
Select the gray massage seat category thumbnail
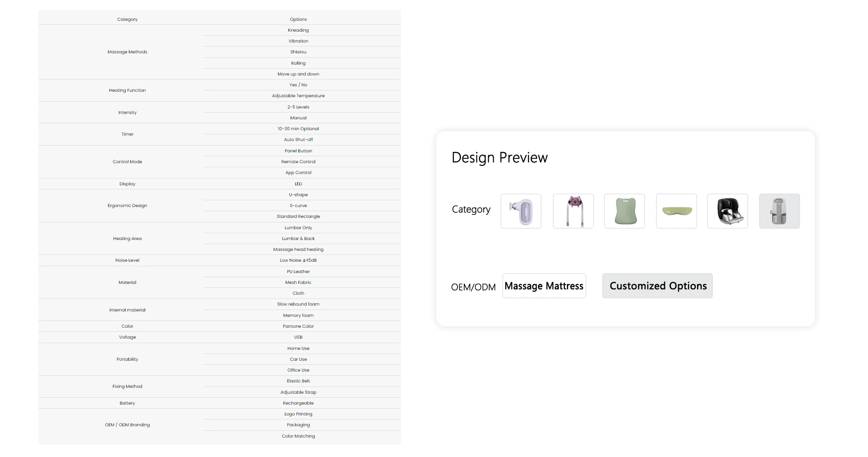(x=779, y=211)
